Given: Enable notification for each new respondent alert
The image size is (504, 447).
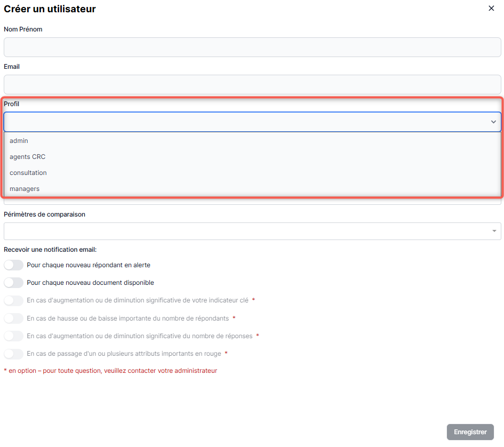Looking at the screenshot, I should pos(14,265).
